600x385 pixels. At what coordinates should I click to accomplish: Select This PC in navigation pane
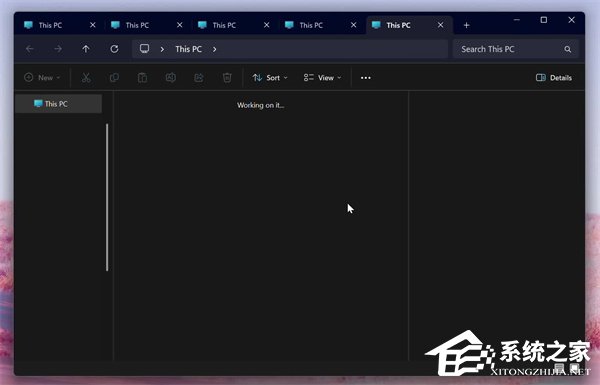(59, 104)
